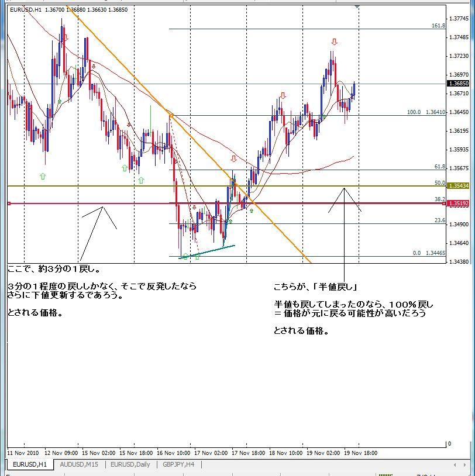Click the chart title EURUSD,H1 OHLC text
475x476 pixels.
[x=68, y=10]
